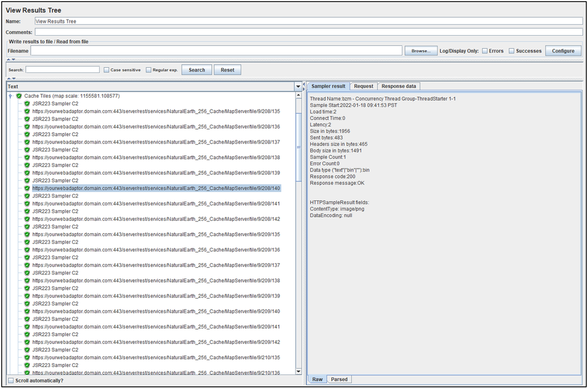Screen dimensions: 588x388
Task: Select the Parsed tab at the bottom
Action: (339, 379)
